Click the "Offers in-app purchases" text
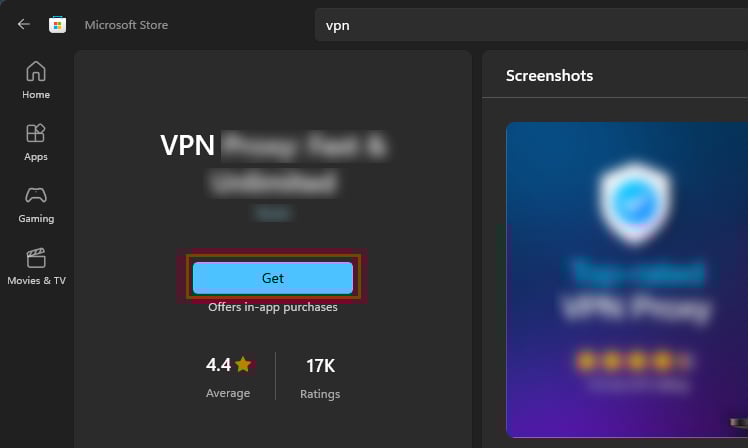 (x=273, y=308)
